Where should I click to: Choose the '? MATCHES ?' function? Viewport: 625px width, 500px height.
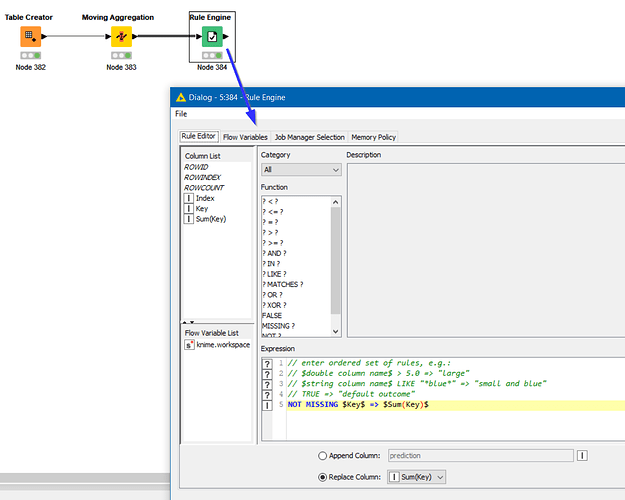click(283, 284)
